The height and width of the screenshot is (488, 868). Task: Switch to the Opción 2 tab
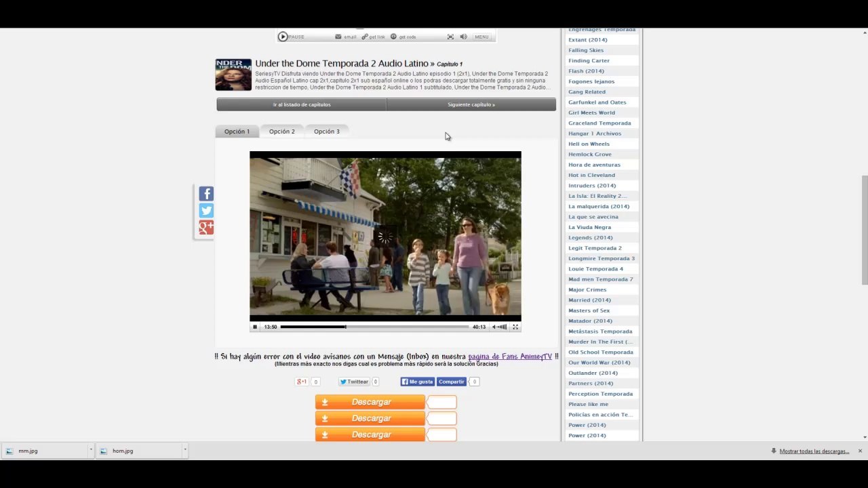coord(282,131)
